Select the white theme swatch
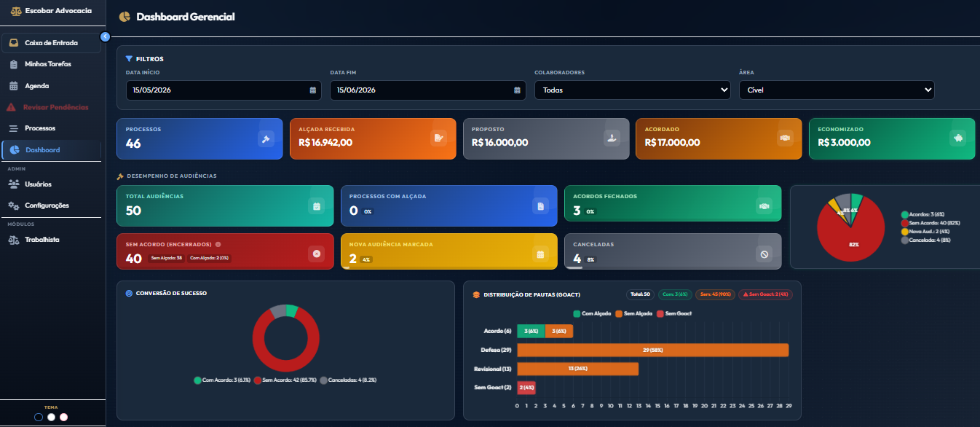The height and width of the screenshot is (427, 980). (x=51, y=418)
